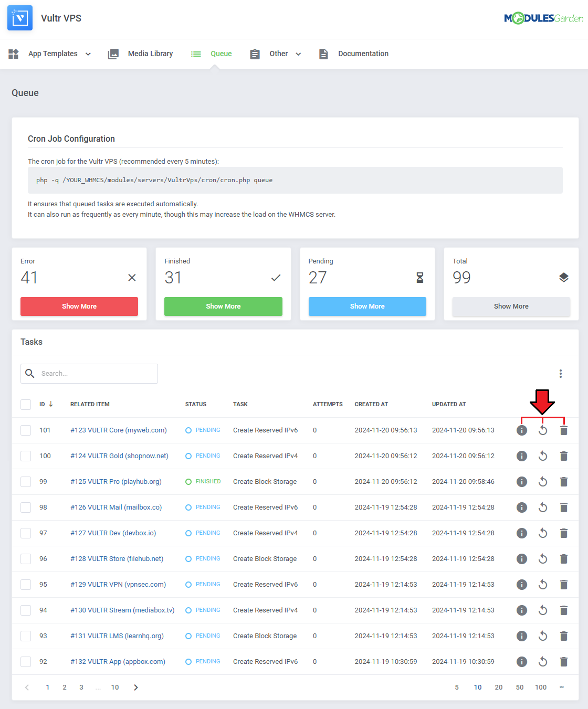Viewport: 588px width, 709px height.
Task: Sort by the Status column header
Action: (x=196, y=405)
